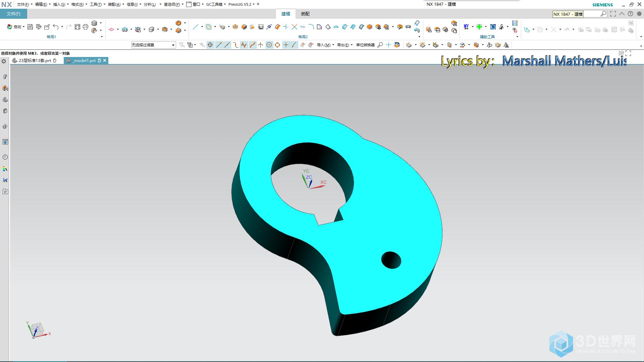Open the 编辑(E) menu

[43, 4]
